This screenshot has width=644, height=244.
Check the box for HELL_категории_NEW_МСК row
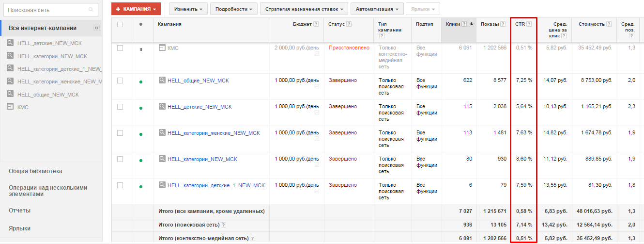coord(120,159)
